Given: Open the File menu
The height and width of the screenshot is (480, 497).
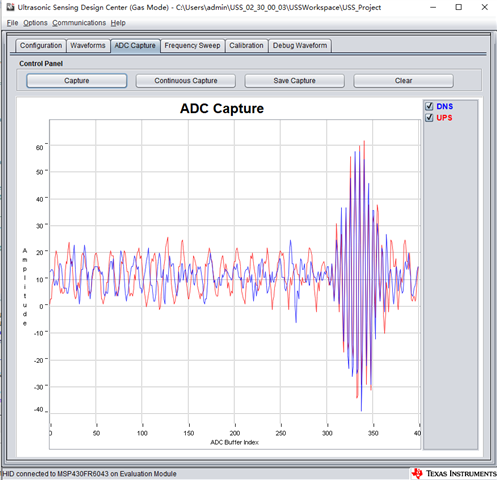Looking at the screenshot, I should coord(12,23).
